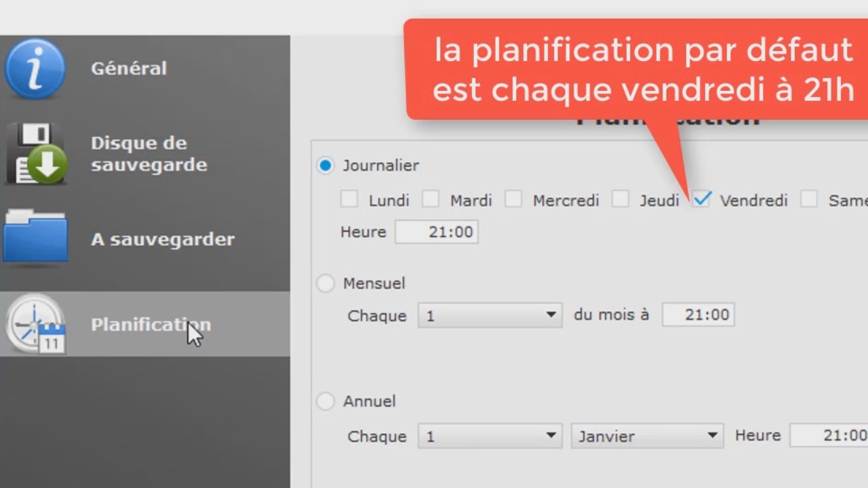The image size is (868, 488).
Task: Click the Vendredi label
Action: click(754, 201)
